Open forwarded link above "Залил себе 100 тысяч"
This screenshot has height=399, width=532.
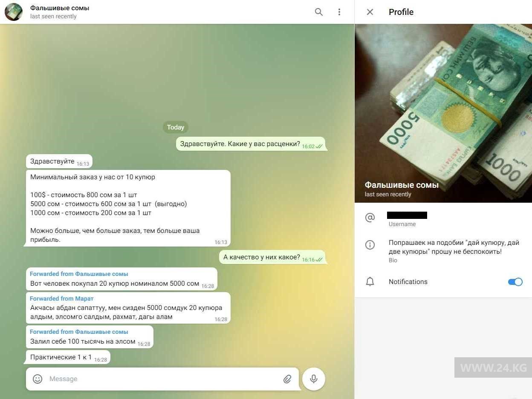(79, 332)
